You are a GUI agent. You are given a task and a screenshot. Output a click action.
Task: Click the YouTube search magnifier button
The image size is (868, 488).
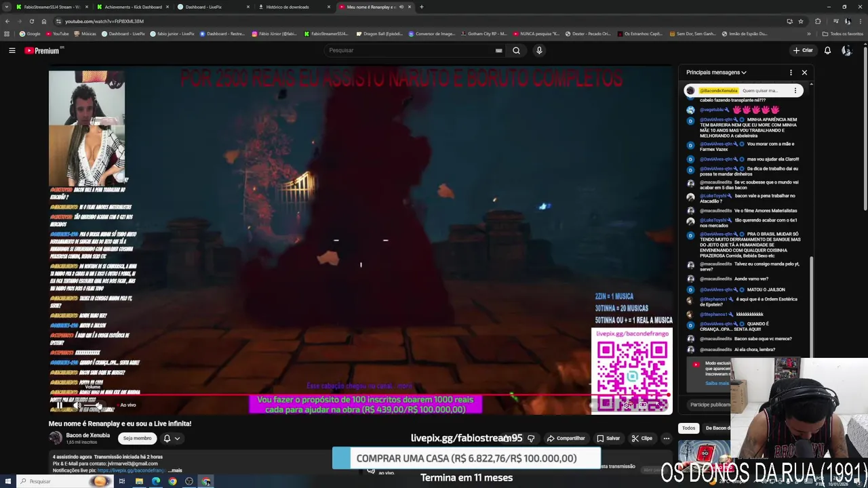click(x=516, y=50)
